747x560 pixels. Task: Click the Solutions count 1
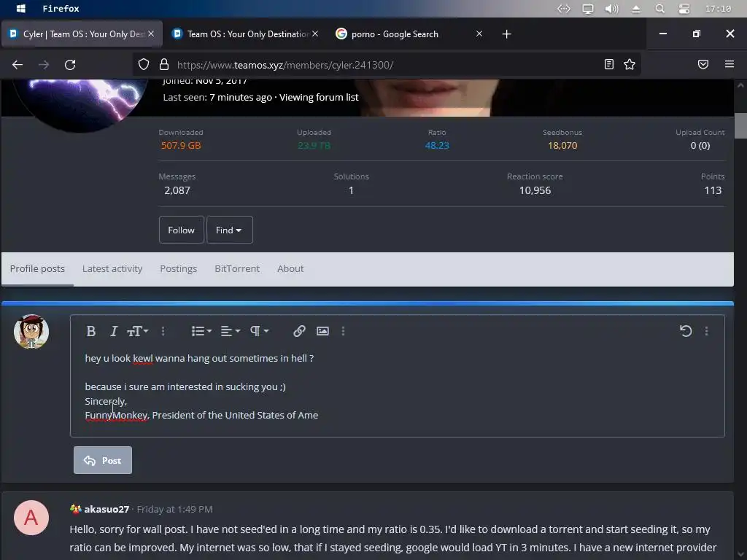[351, 190]
